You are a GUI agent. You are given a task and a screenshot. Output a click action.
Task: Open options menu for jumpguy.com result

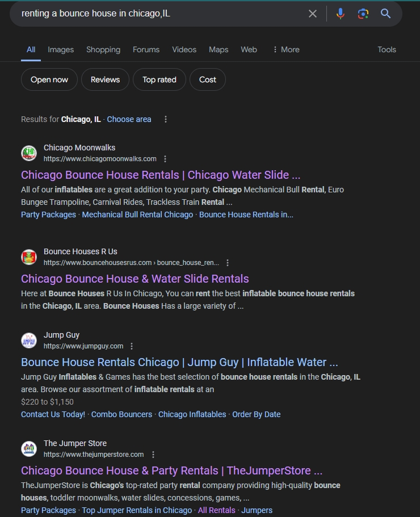[132, 346]
